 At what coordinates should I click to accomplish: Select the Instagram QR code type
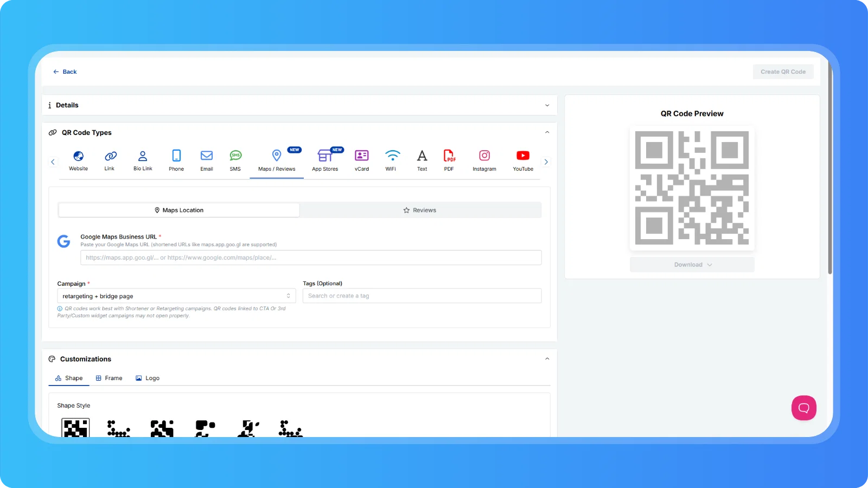point(484,160)
